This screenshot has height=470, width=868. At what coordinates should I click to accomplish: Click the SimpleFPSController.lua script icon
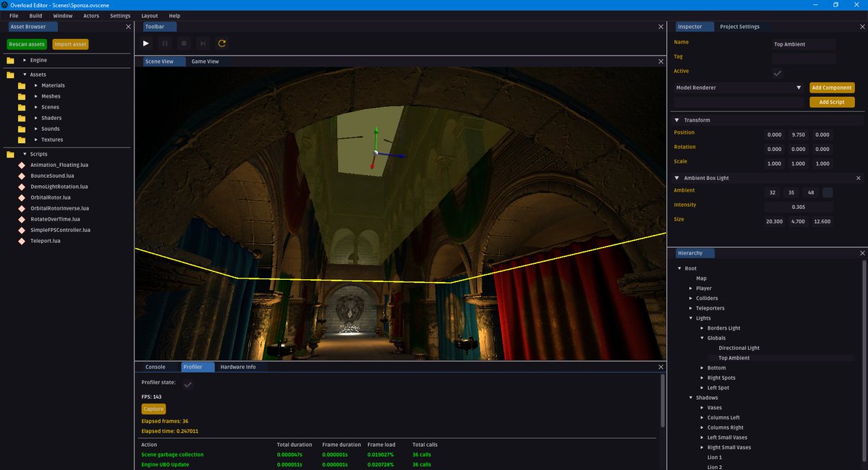point(22,230)
